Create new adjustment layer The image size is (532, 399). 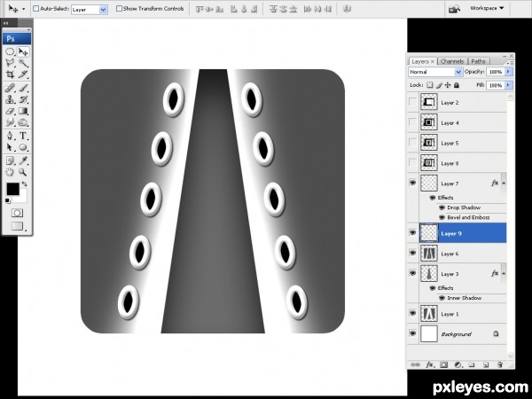[458, 364]
